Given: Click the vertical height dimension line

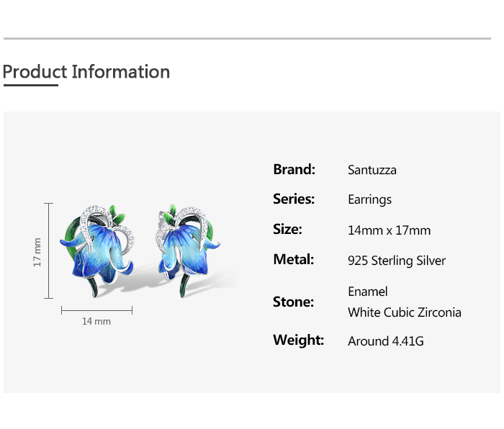Looking at the screenshot, I should [x=49, y=250].
